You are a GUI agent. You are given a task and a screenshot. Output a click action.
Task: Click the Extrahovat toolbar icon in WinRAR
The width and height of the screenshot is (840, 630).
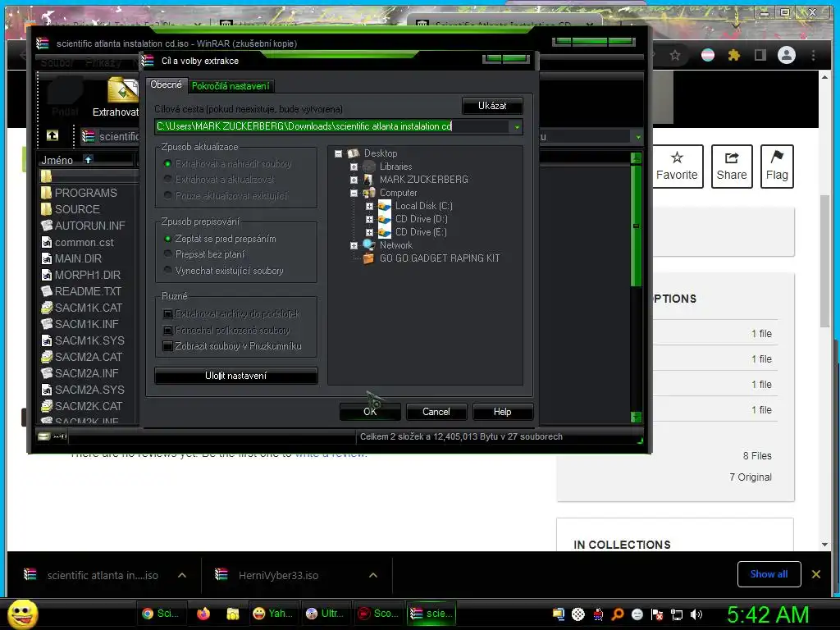tap(122, 89)
